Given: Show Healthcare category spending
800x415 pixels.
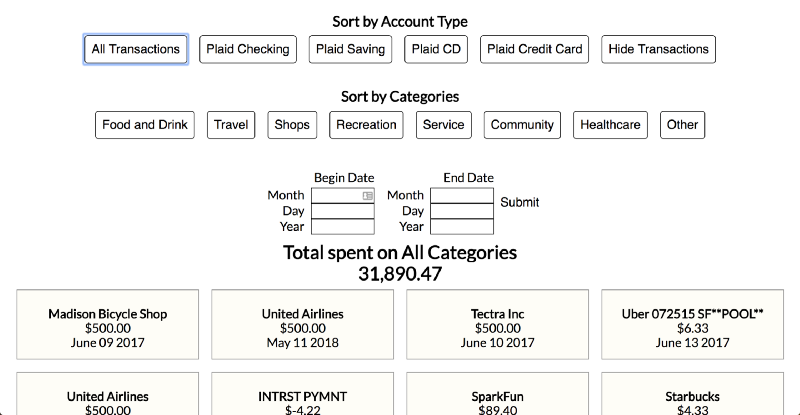Looking at the screenshot, I should (610, 125).
